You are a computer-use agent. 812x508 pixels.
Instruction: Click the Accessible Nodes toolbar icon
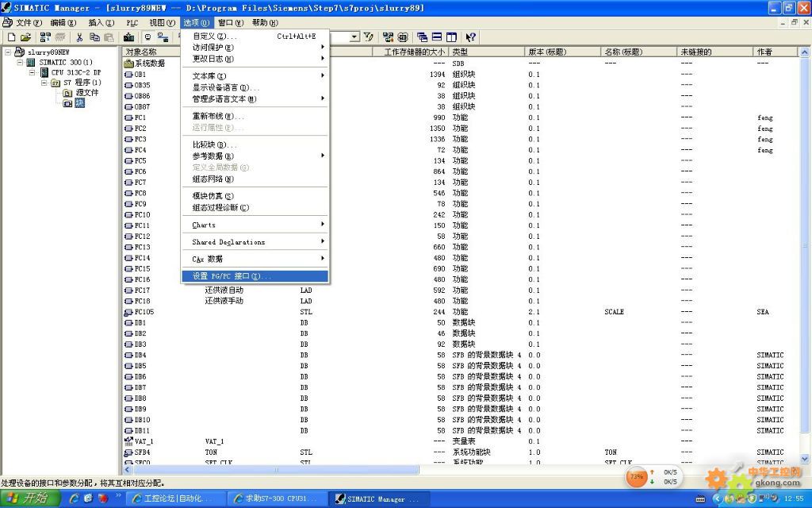(x=45, y=37)
